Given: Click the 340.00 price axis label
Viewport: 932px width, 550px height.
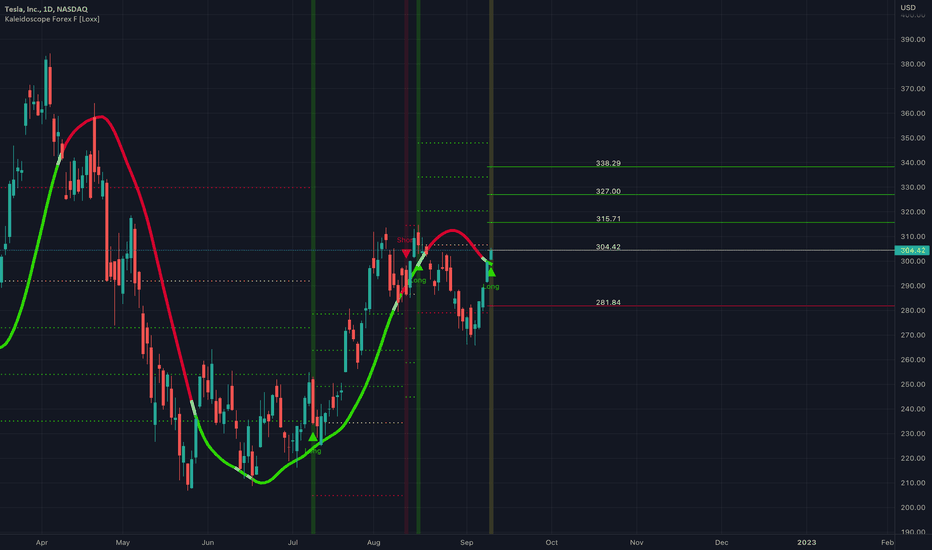Looking at the screenshot, I should click(913, 163).
